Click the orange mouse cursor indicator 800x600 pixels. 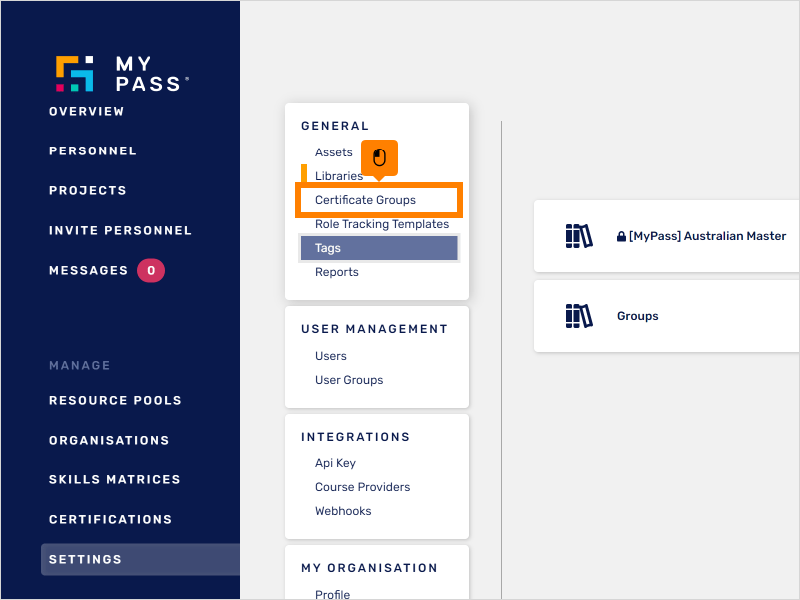(377, 158)
